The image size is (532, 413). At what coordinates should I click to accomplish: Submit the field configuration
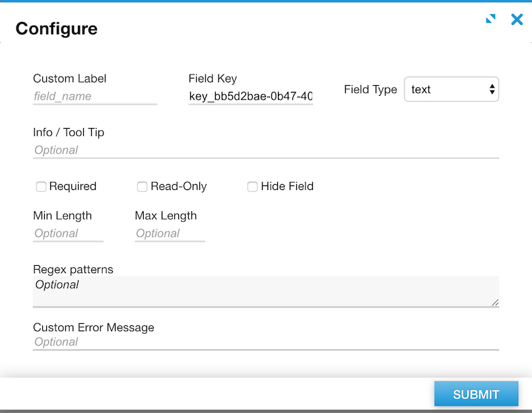coord(476,395)
